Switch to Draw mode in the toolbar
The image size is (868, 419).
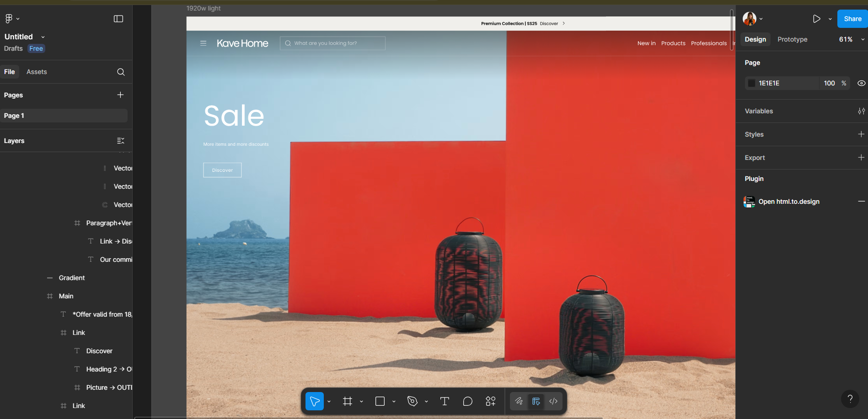coord(519,401)
